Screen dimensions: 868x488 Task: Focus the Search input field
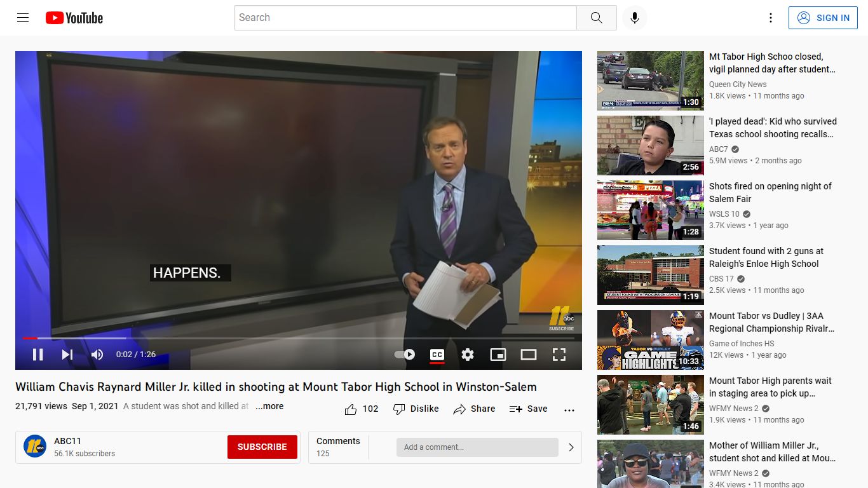405,18
